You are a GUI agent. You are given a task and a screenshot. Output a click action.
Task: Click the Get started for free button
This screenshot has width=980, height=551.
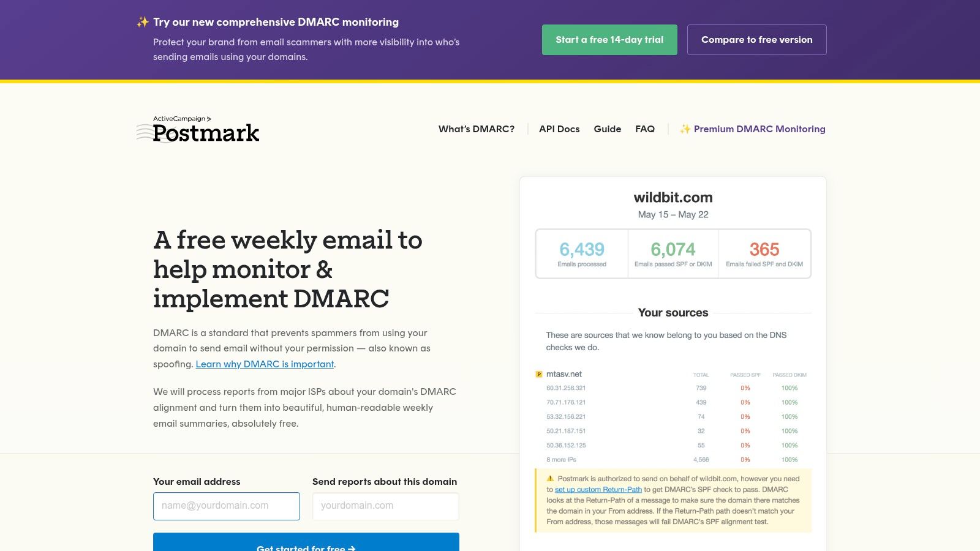point(306,542)
